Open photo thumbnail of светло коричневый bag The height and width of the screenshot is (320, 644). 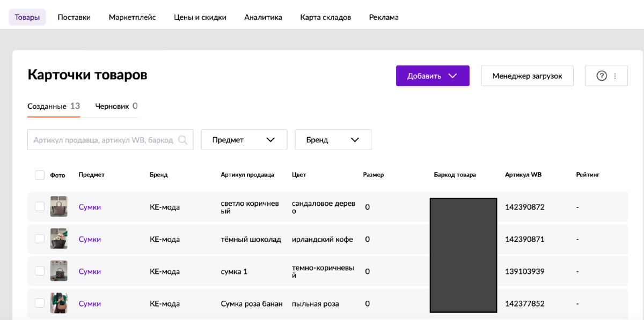pyautogui.click(x=58, y=207)
